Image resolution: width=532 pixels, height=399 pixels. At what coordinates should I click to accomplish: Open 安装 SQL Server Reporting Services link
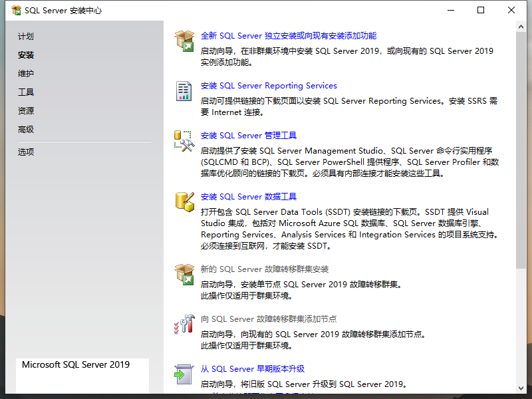tap(269, 86)
